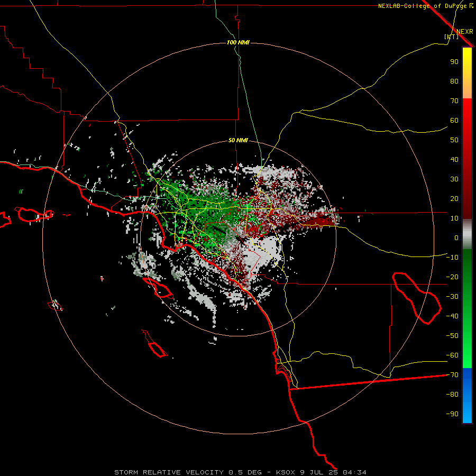
Task: Click the "100 NMI" range ring label
Action: 238,42
